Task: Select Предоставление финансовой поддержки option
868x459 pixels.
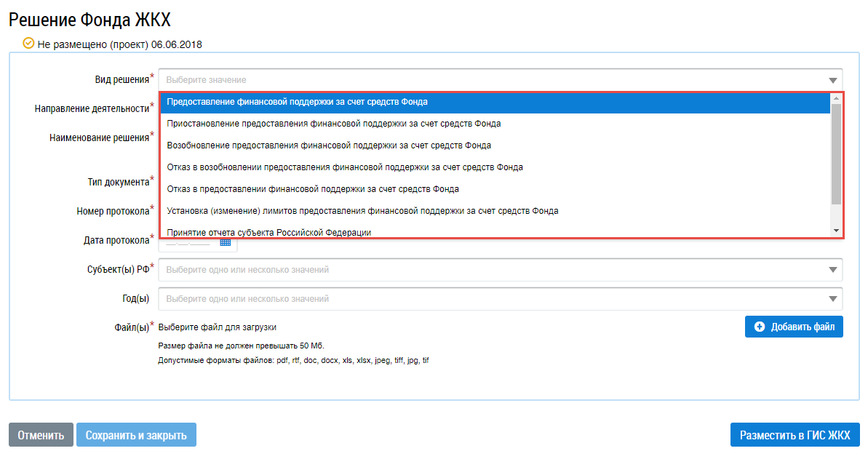Action: coord(297,102)
